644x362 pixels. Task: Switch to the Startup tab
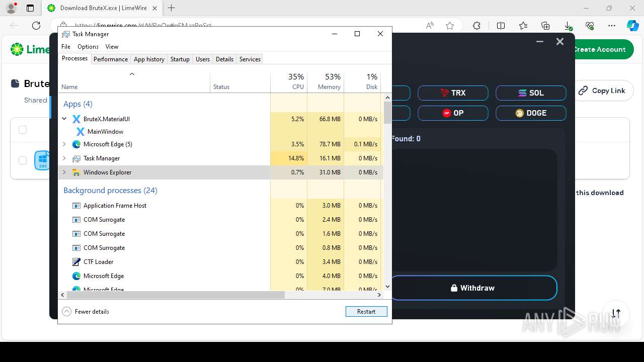(180, 59)
